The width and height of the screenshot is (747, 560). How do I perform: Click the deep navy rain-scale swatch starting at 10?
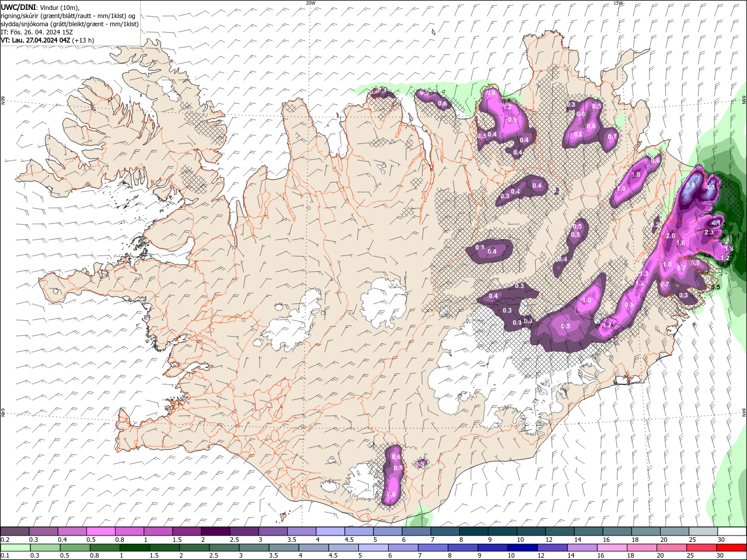point(521,548)
